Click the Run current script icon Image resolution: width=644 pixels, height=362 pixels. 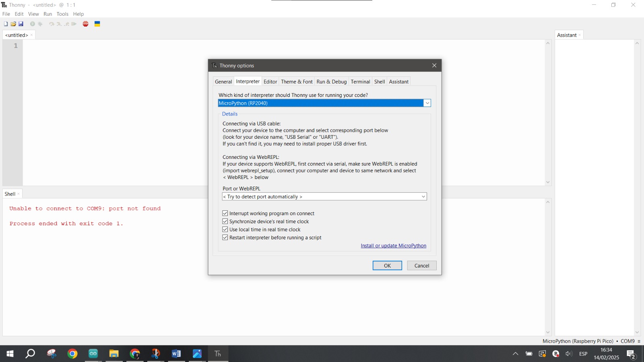click(33, 24)
